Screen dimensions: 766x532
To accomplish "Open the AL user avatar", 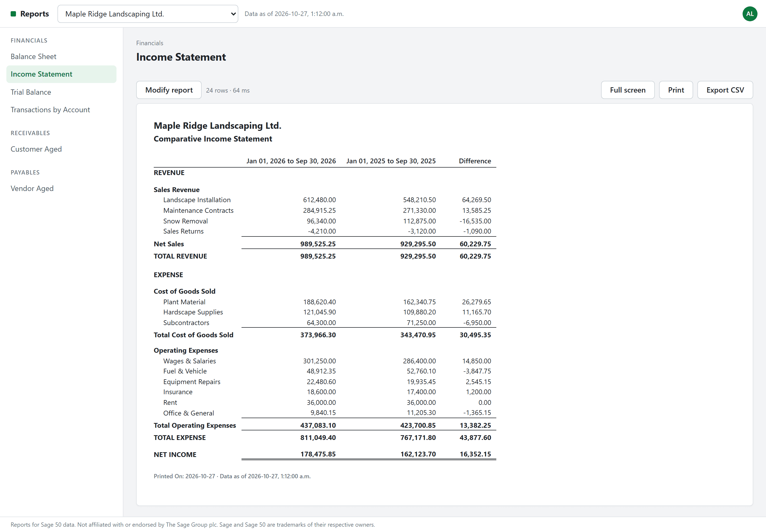I will click(750, 14).
